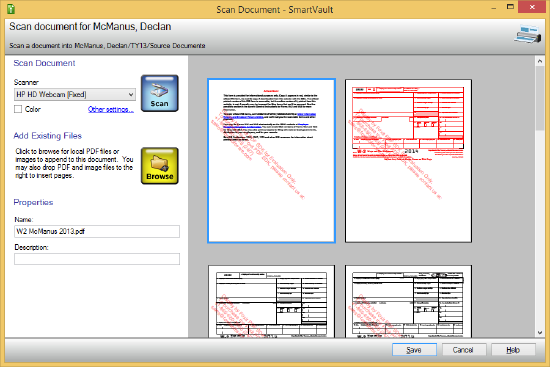
Task: Click the Cancel button
Action: pyautogui.click(x=464, y=350)
